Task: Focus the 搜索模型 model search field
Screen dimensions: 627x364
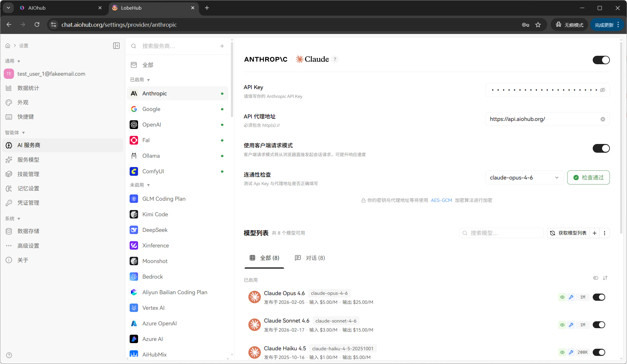Action: coord(501,233)
